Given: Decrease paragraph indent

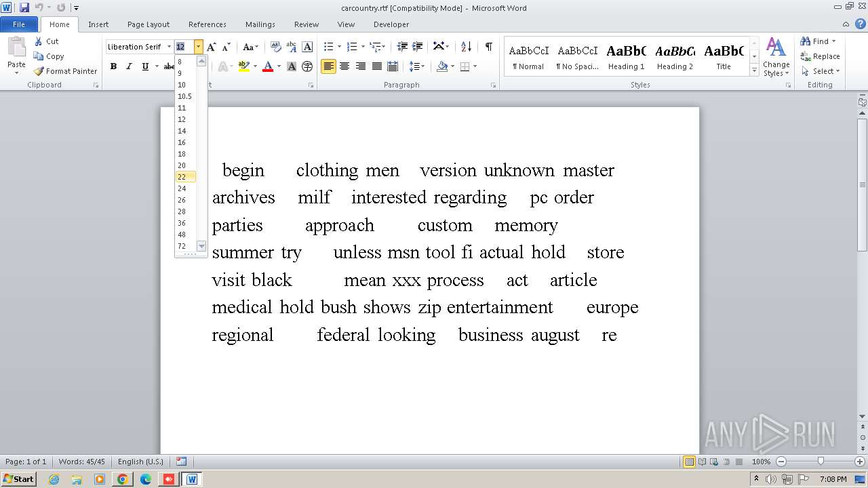Looking at the screenshot, I should click(x=402, y=47).
